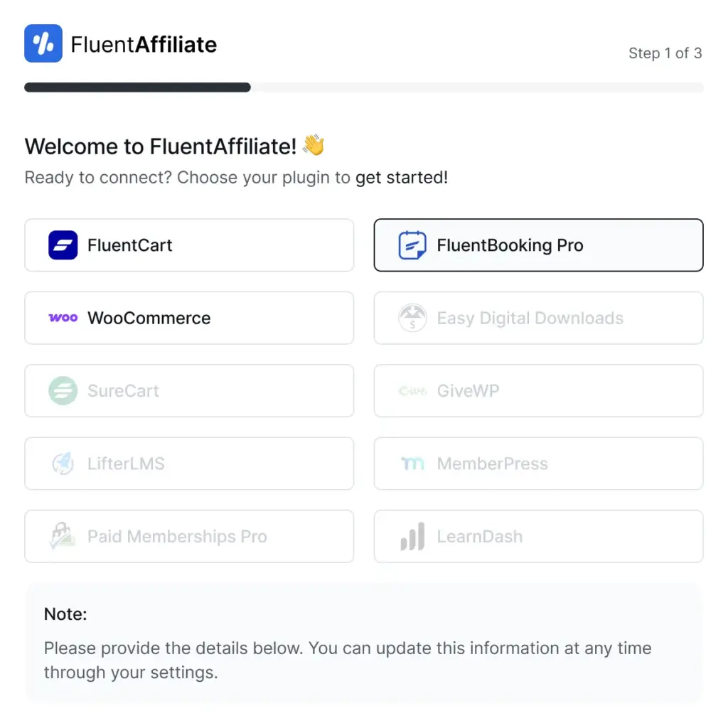
Task: Click the MemberPress 'm' logo
Action: [x=412, y=464]
